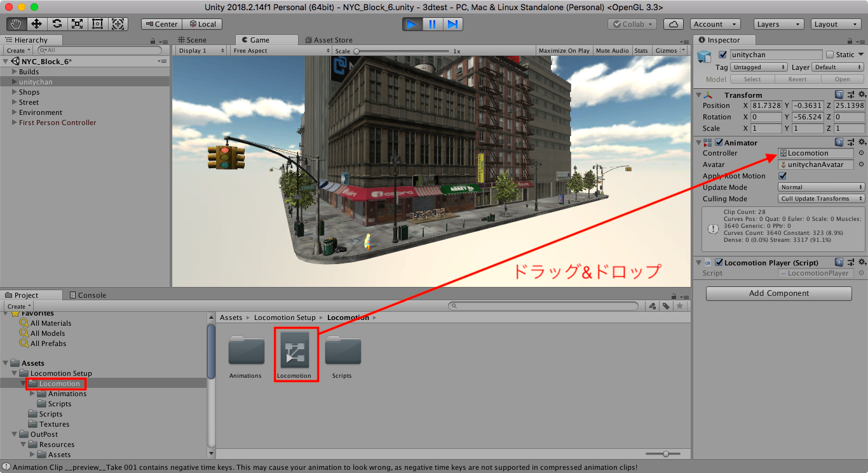Expand the Animations folder in Project tree
This screenshot has height=473, width=868.
33,394
